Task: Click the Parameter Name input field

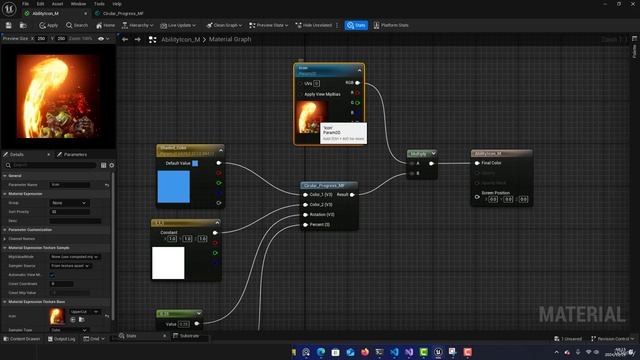Action: tap(70, 185)
